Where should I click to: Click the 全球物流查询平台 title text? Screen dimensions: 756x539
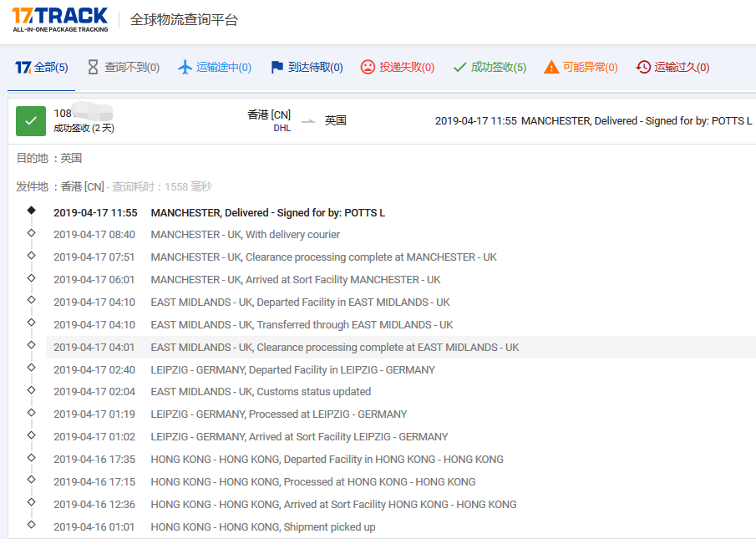pyautogui.click(x=184, y=20)
